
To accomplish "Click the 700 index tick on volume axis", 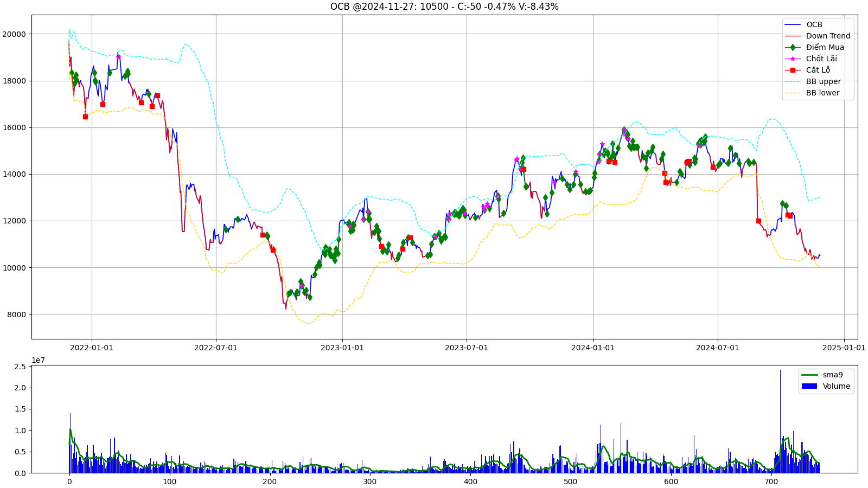I will (771, 481).
